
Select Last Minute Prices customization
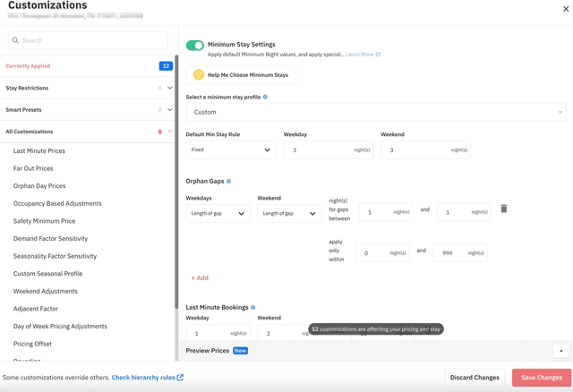tap(39, 151)
